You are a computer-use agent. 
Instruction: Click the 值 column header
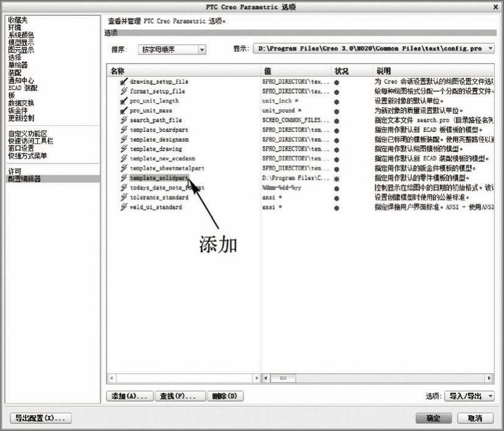click(296, 71)
